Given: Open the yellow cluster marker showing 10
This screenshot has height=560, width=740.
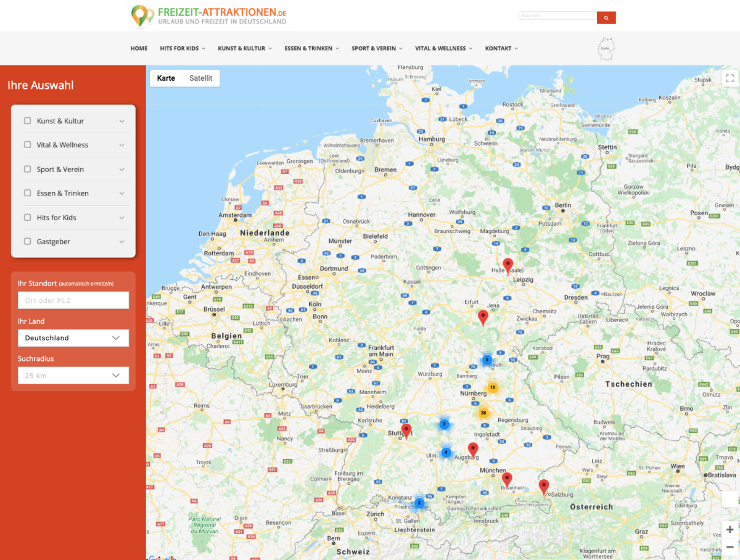Looking at the screenshot, I should [493, 387].
